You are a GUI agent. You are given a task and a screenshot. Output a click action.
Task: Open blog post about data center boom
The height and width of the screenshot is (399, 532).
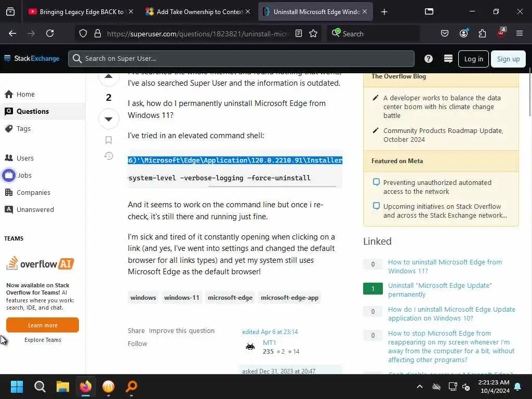[442, 107]
